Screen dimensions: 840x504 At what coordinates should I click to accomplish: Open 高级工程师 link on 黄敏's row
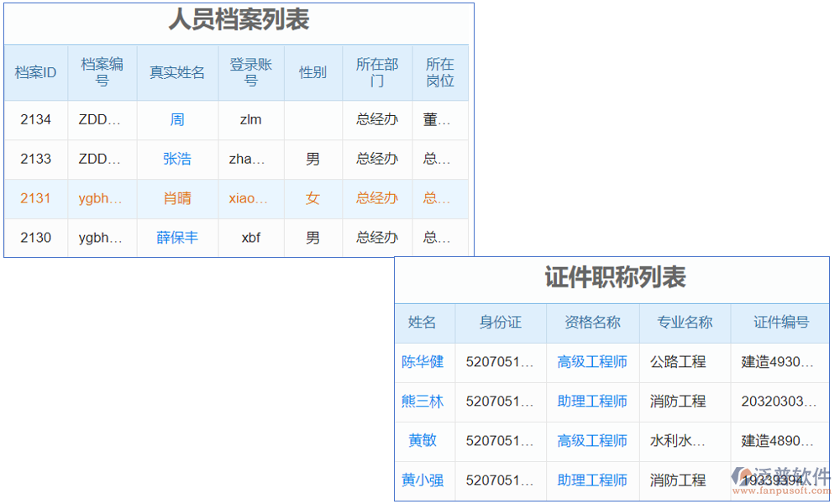(592, 441)
